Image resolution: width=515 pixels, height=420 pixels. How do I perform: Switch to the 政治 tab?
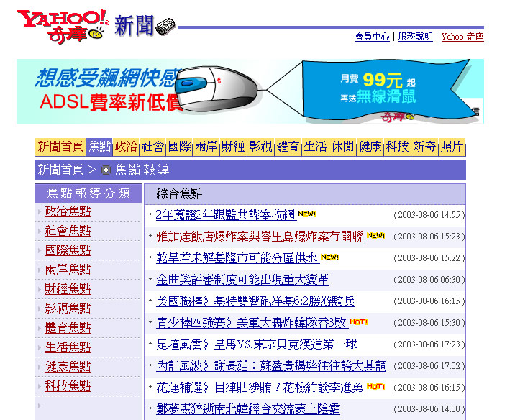click(126, 147)
